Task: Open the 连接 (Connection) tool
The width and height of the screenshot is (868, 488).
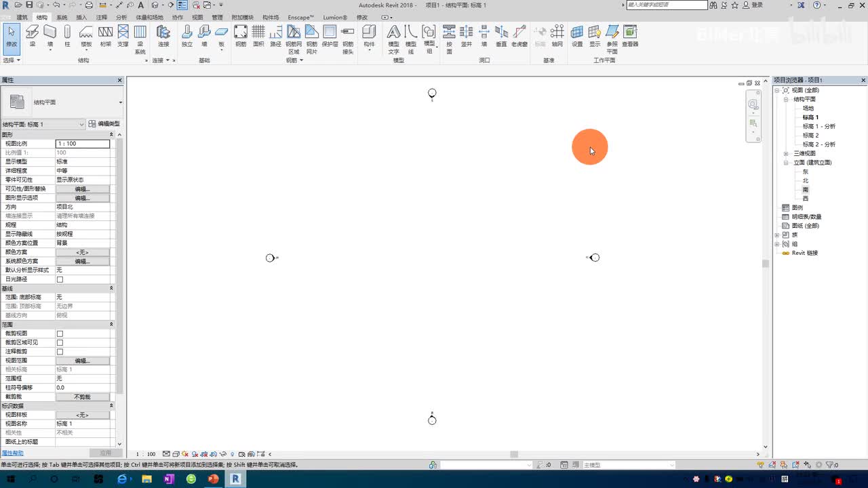Action: coord(163,36)
